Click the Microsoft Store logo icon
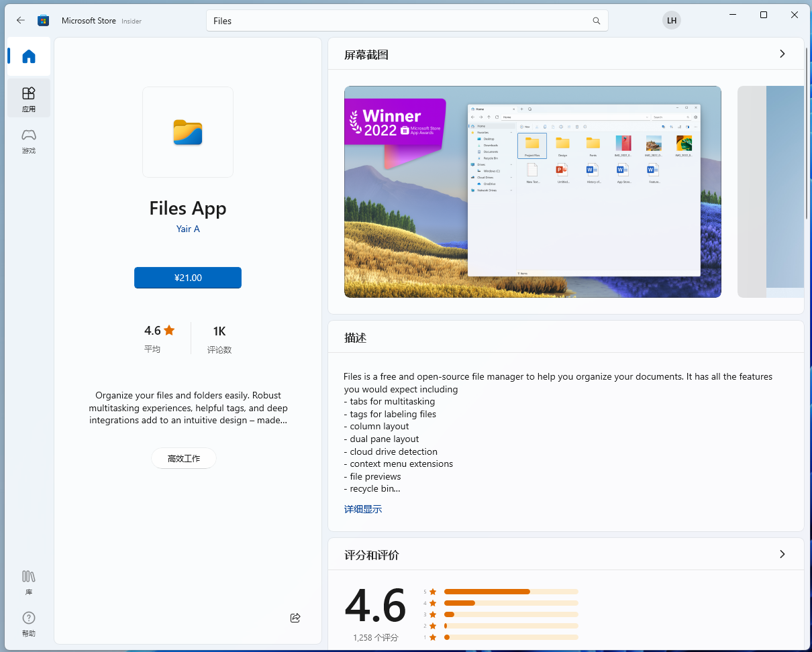The height and width of the screenshot is (652, 812). click(x=44, y=20)
